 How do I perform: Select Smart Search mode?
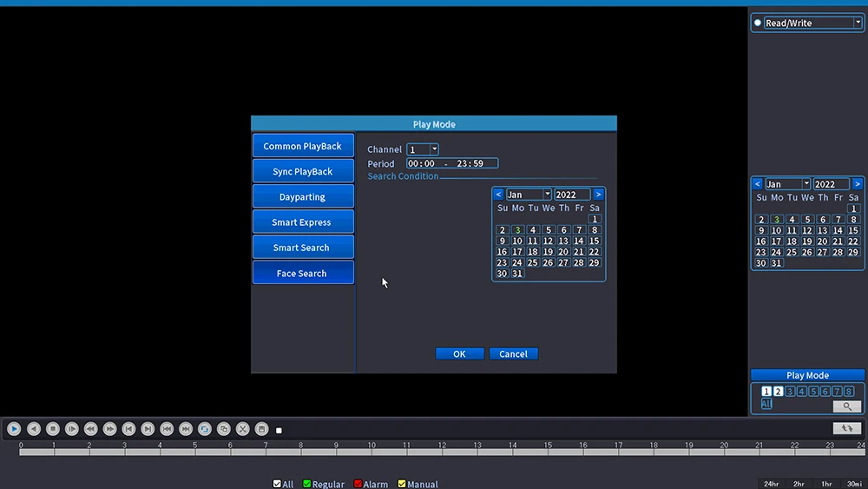pos(303,248)
